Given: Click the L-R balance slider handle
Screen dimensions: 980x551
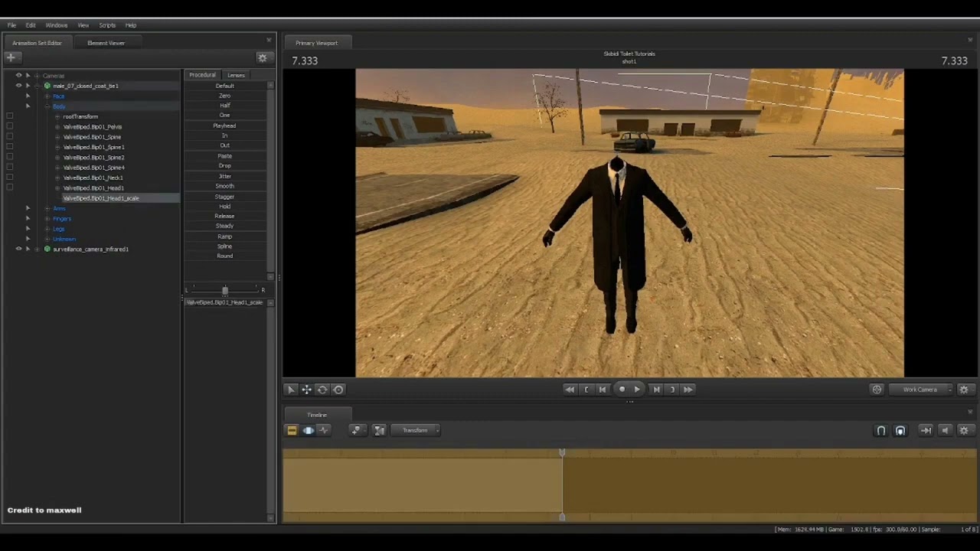Looking at the screenshot, I should point(225,290).
